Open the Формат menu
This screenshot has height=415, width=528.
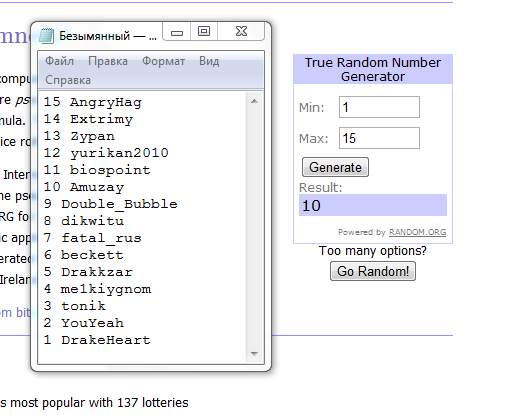click(x=163, y=61)
